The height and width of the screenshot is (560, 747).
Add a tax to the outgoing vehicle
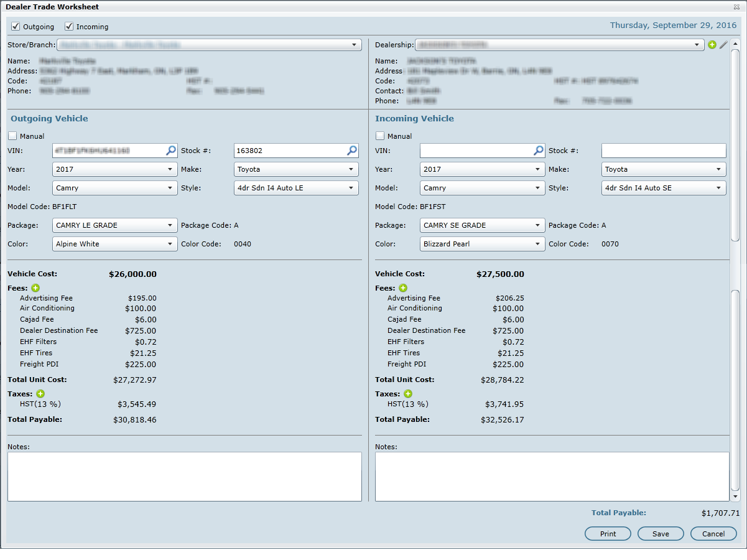40,394
